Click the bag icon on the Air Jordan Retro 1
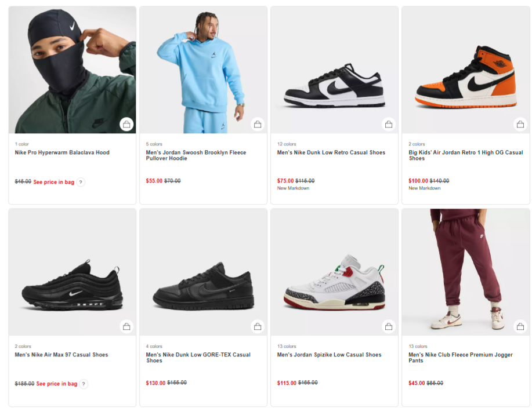532x408 pixels. click(x=520, y=124)
